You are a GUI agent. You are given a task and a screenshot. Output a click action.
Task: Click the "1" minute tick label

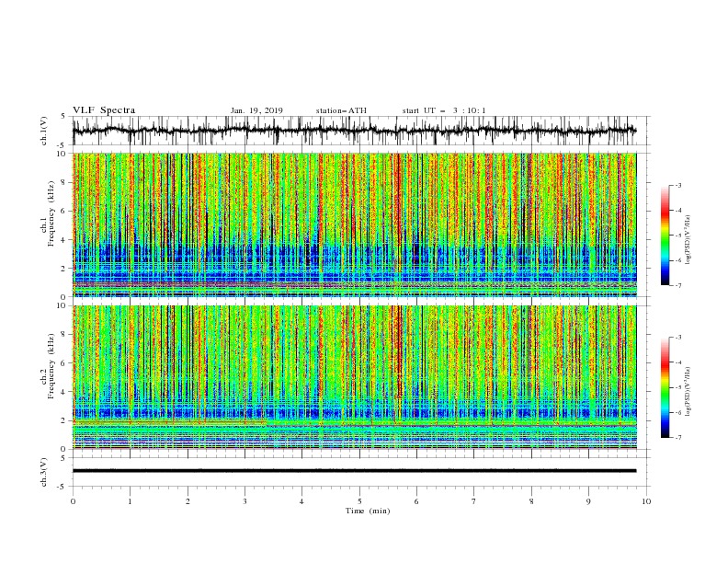click(130, 501)
